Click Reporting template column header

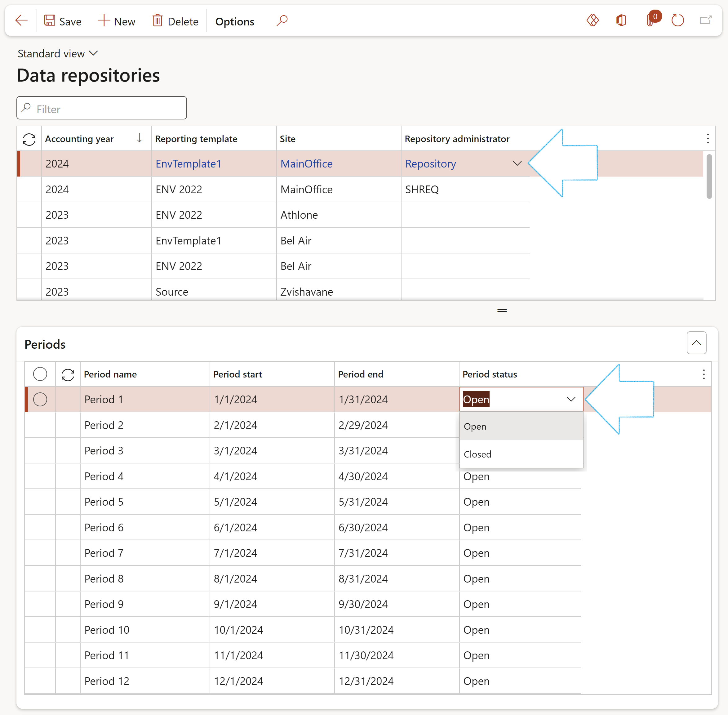(214, 139)
